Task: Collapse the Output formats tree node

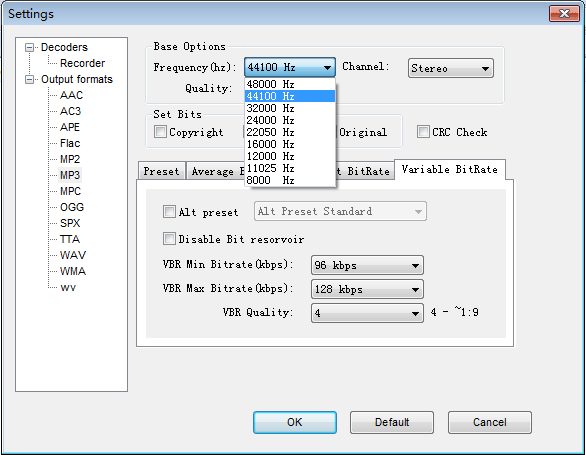Action: point(29,80)
